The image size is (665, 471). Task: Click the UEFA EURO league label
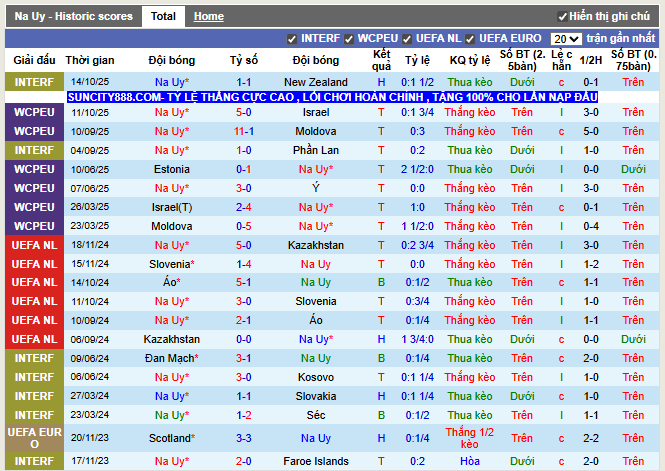pos(34,438)
